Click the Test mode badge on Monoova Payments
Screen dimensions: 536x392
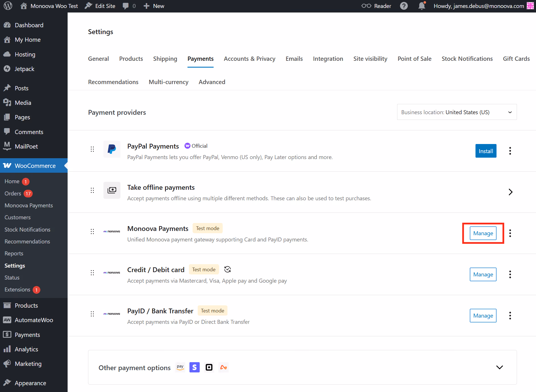[x=208, y=228]
